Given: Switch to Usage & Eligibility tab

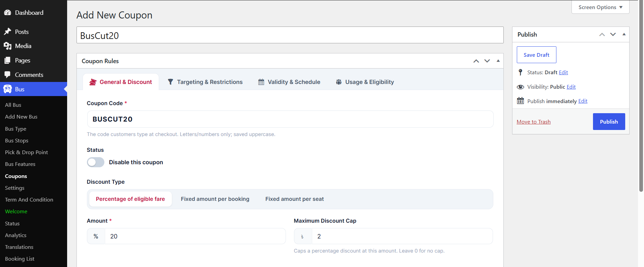Looking at the screenshot, I should tap(365, 82).
